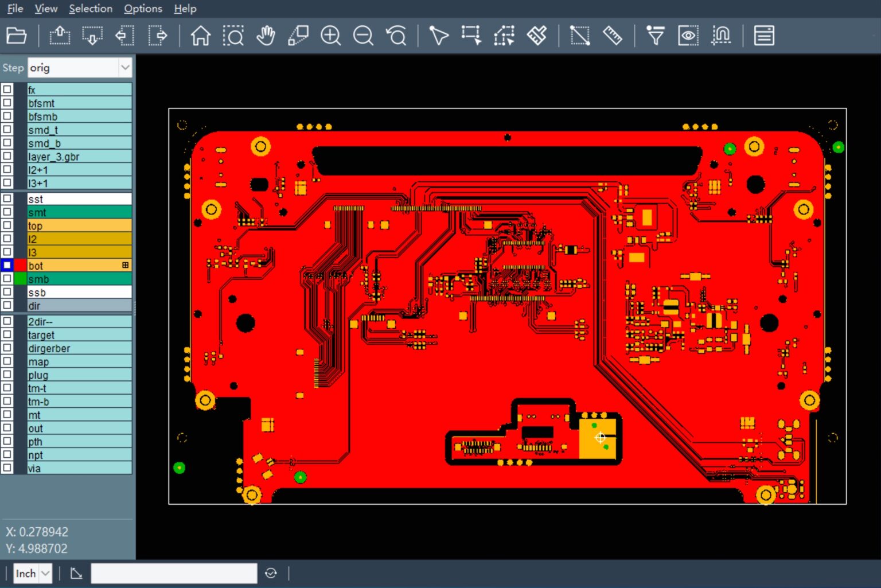The height and width of the screenshot is (588, 881).
Task: Open a file with the folder icon
Action: pos(15,35)
